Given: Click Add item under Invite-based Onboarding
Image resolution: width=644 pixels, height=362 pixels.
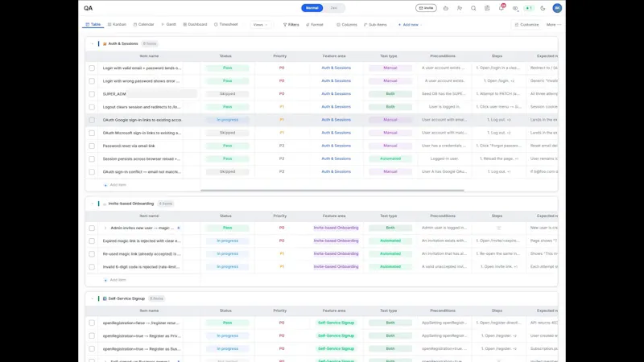Looking at the screenshot, I should click(x=115, y=280).
